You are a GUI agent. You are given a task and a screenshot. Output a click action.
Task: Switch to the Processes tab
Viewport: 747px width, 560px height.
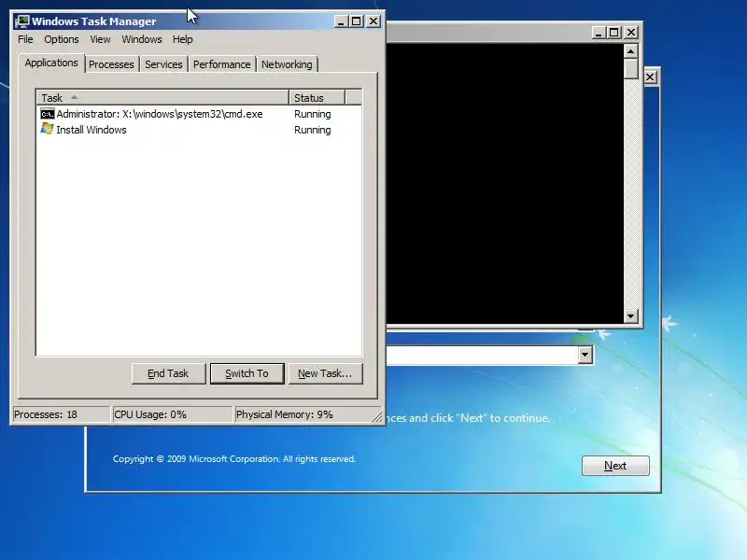(x=111, y=64)
